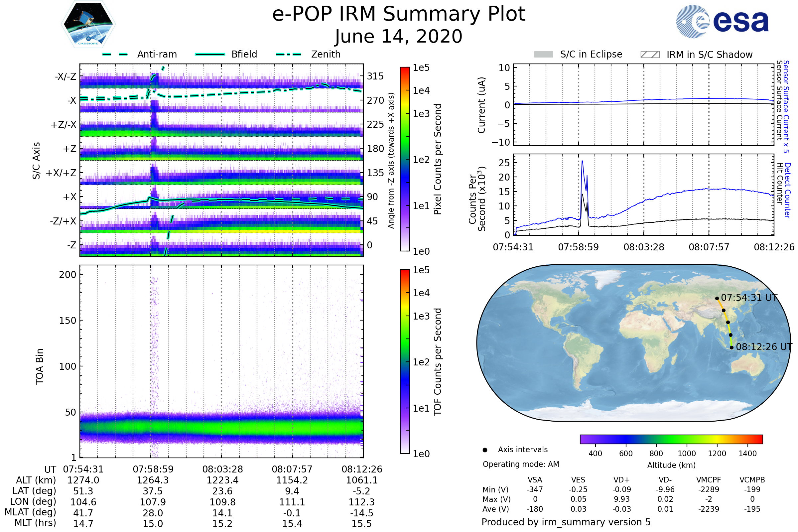Click the Anti-ram dashed legend line
This screenshot has width=798, height=532.
pyautogui.click(x=115, y=54)
